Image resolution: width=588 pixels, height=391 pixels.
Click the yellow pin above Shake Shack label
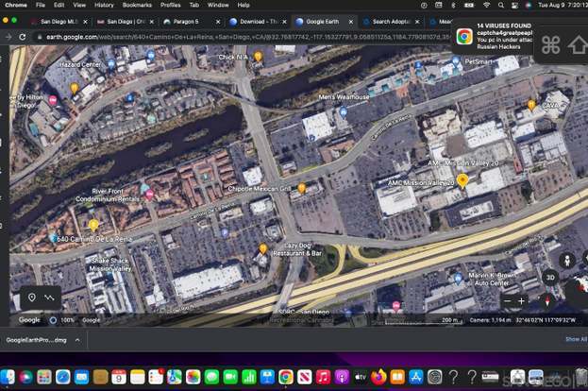pos(93,225)
